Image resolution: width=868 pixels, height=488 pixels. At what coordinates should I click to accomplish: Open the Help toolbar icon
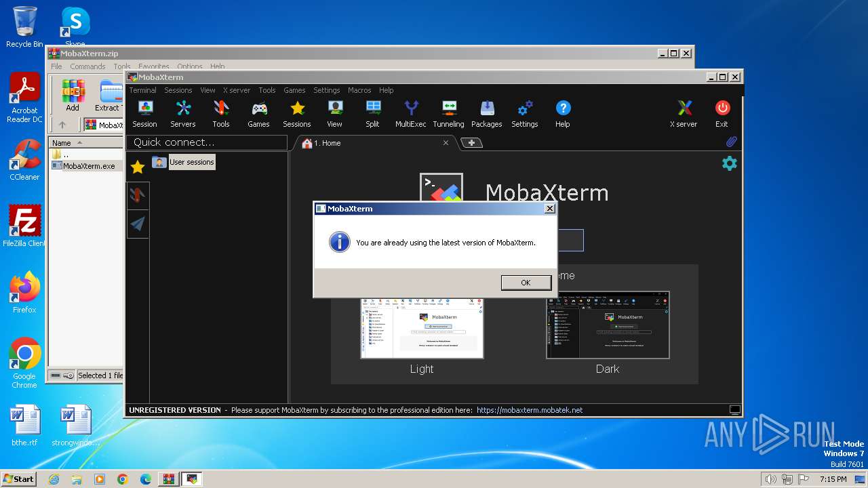coord(563,114)
